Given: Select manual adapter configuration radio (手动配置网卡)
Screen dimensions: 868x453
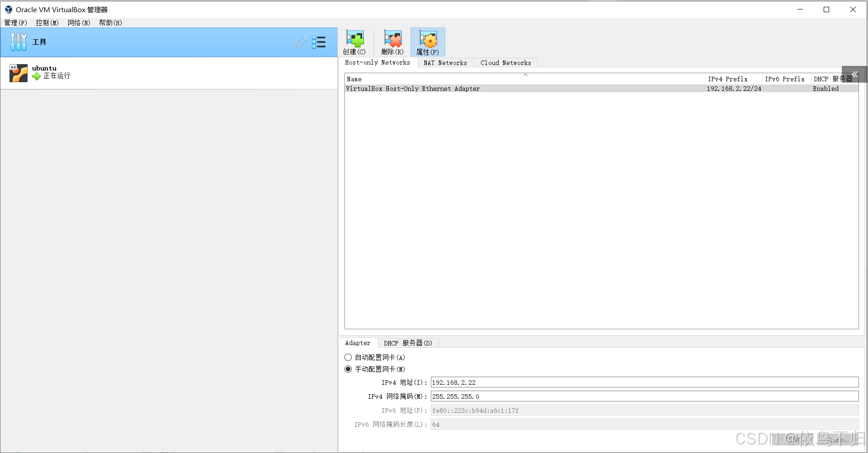Looking at the screenshot, I should tap(348, 369).
